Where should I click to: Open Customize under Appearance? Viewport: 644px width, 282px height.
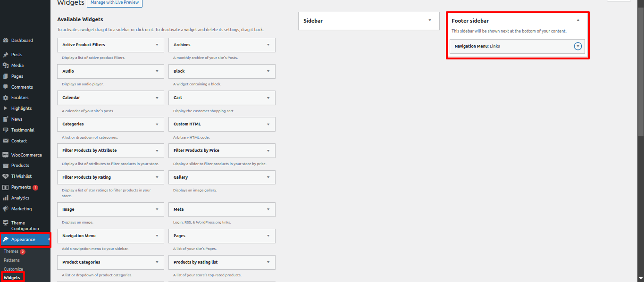pos(13,269)
